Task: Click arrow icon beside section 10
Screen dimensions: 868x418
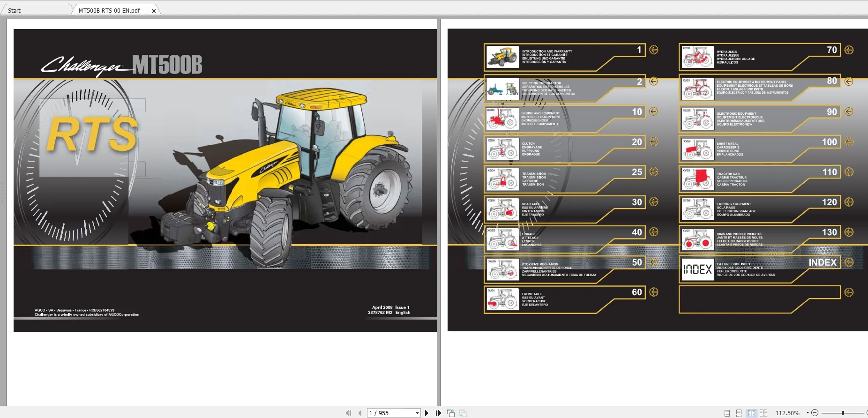Action: (653, 111)
